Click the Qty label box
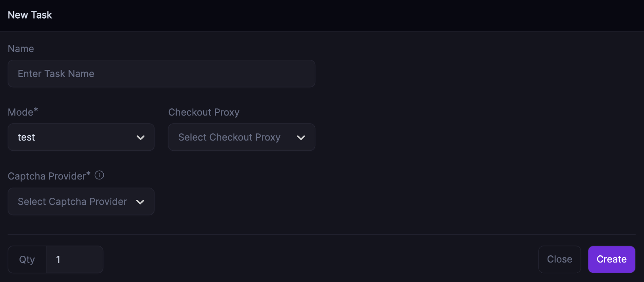The image size is (644, 282). point(27,259)
